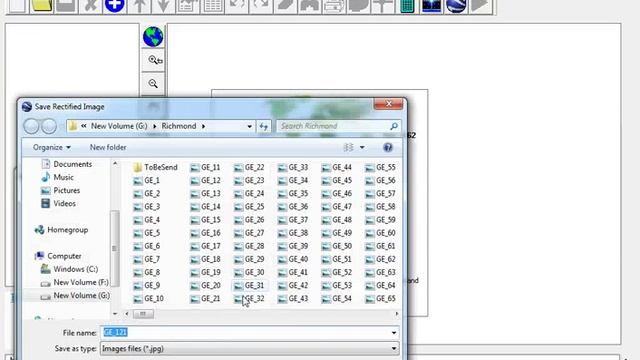This screenshot has width=640, height=360.
Task: Click the change view icon
Action: pyautogui.click(x=348, y=147)
